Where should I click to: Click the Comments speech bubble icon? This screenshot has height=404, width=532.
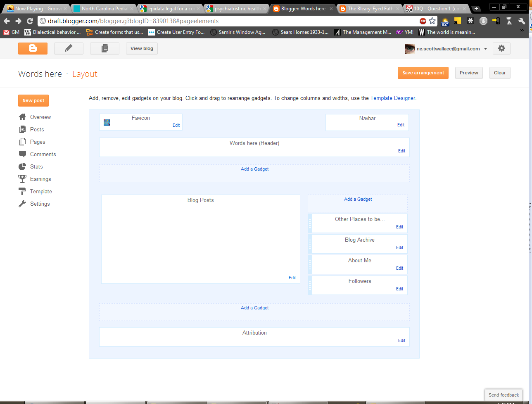(x=22, y=154)
